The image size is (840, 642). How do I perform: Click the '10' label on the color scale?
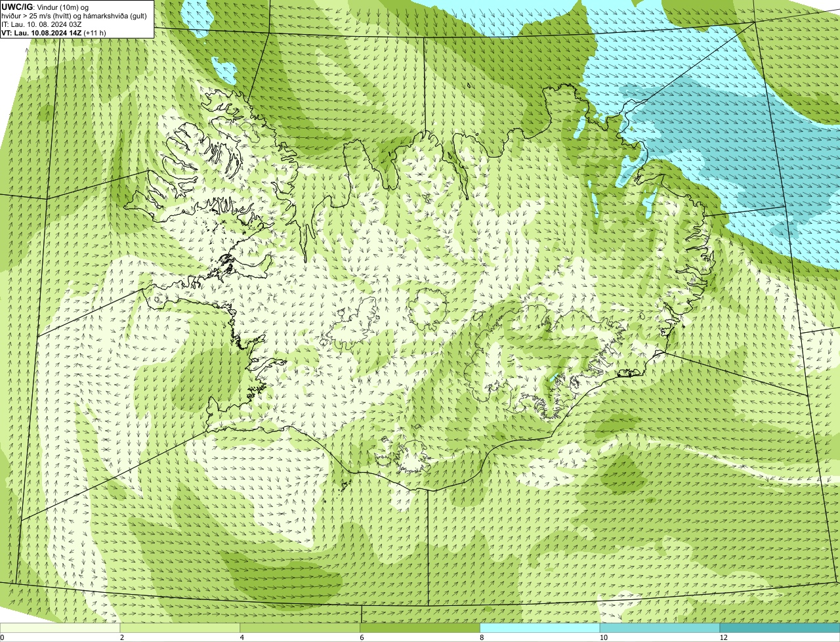[604, 637]
